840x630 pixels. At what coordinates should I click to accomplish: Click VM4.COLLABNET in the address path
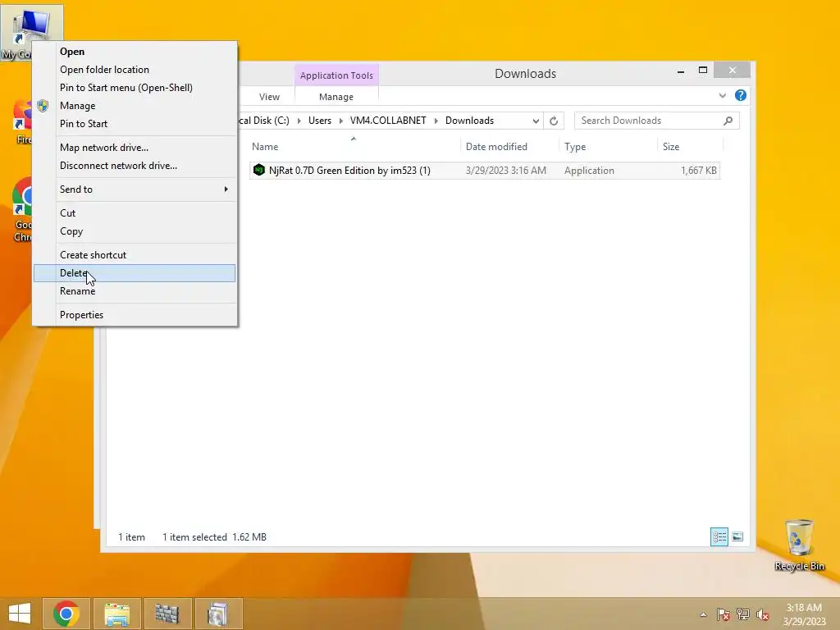(388, 121)
